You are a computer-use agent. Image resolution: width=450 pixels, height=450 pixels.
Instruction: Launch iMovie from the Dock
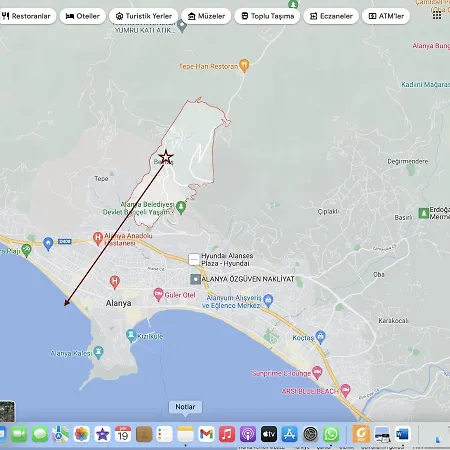[102, 434]
